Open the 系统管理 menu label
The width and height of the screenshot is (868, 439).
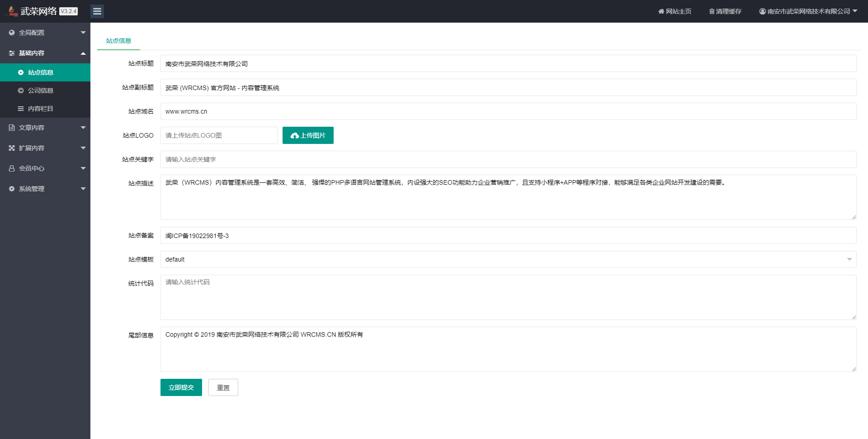tap(32, 189)
